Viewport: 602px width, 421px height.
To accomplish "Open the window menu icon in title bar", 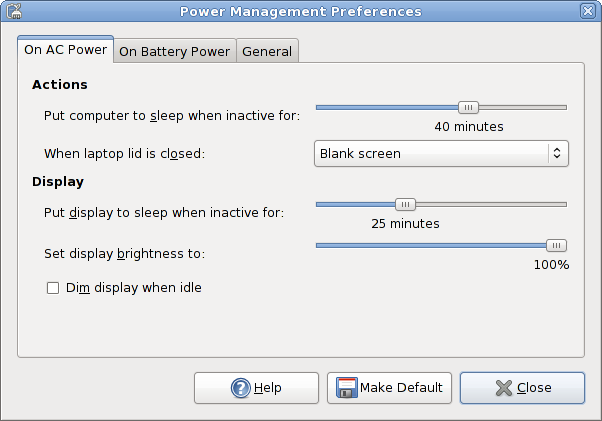I will [x=14, y=11].
